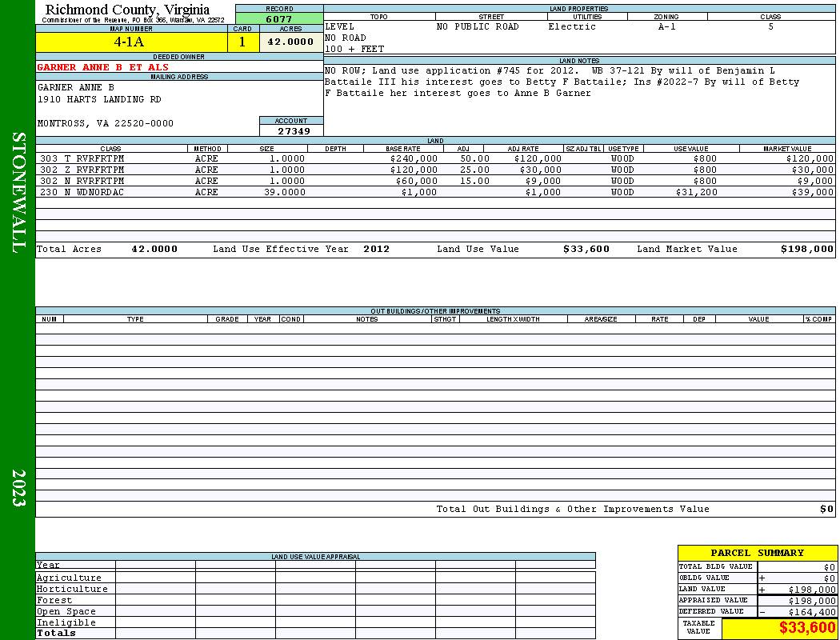The height and width of the screenshot is (640, 840).
Task: Click the card number 1 field
Action: pos(242,42)
